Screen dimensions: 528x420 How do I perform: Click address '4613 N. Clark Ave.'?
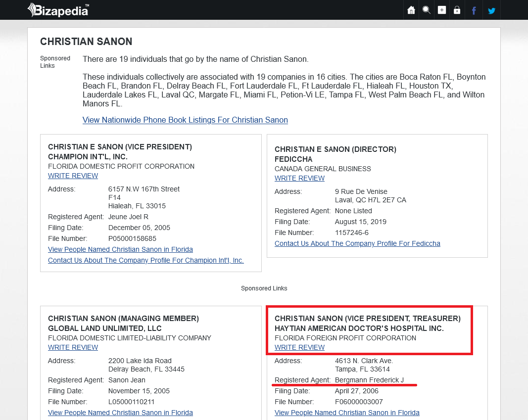364,361
